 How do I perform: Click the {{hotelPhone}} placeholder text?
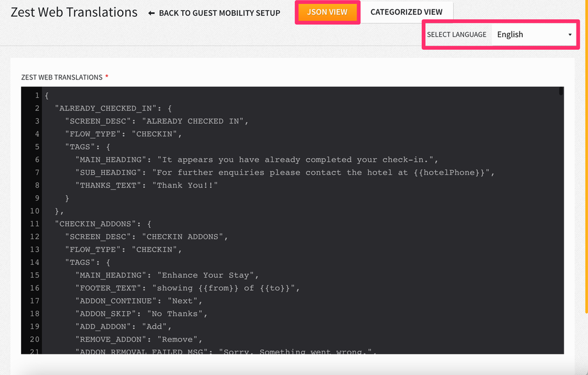tap(449, 172)
